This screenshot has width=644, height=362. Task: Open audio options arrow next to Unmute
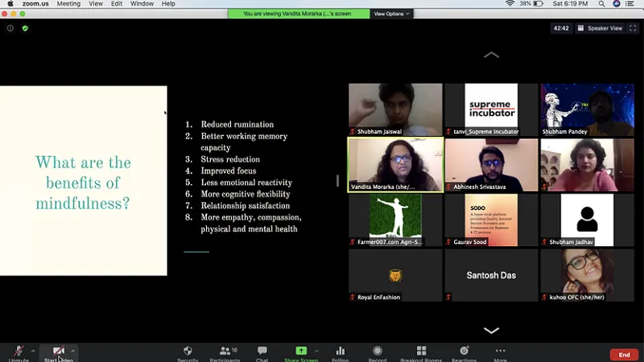coord(33,351)
